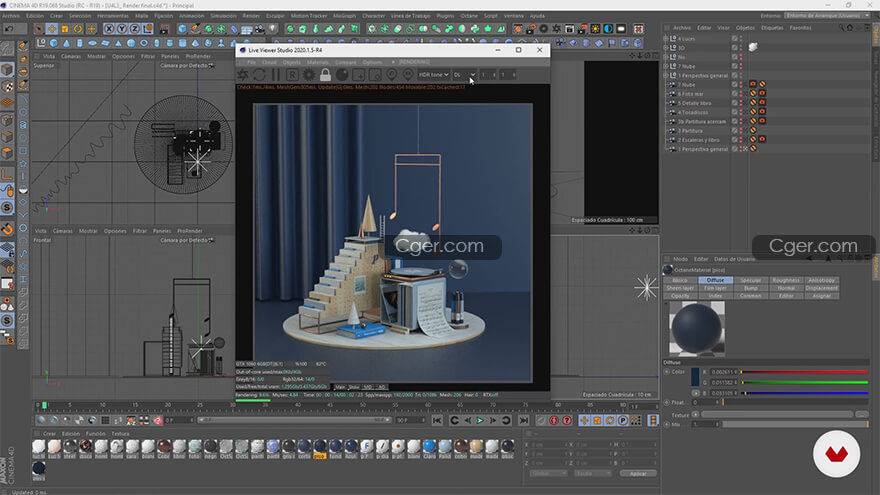This screenshot has width=880, height=495.
Task: Toggle the layer checkbox of '3 Partitura'
Action: [734, 131]
